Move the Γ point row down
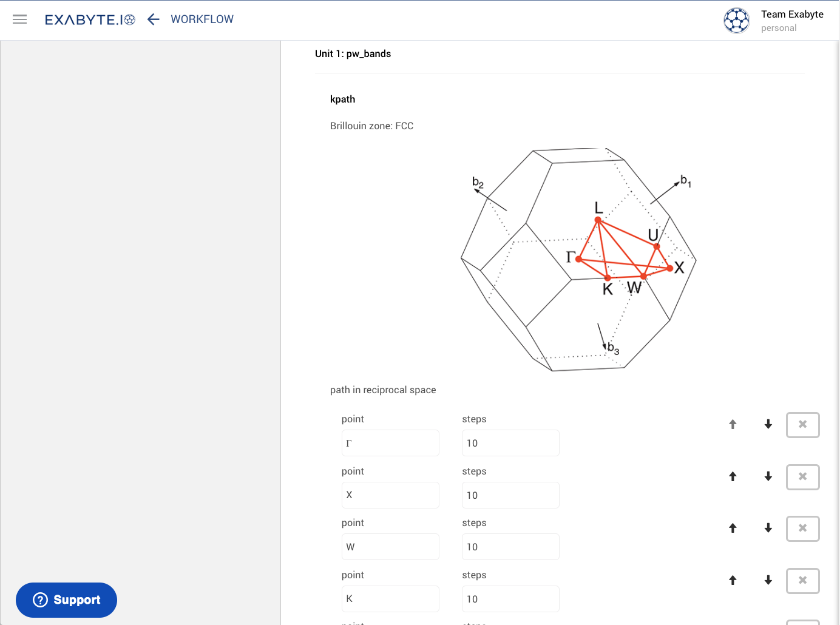 (768, 425)
